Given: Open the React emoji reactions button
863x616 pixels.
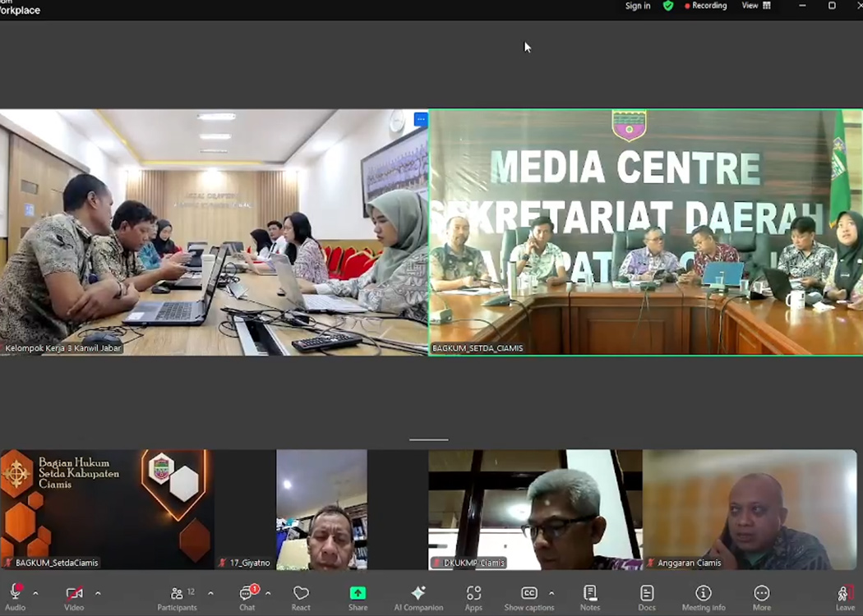Looking at the screenshot, I should coord(301,597).
